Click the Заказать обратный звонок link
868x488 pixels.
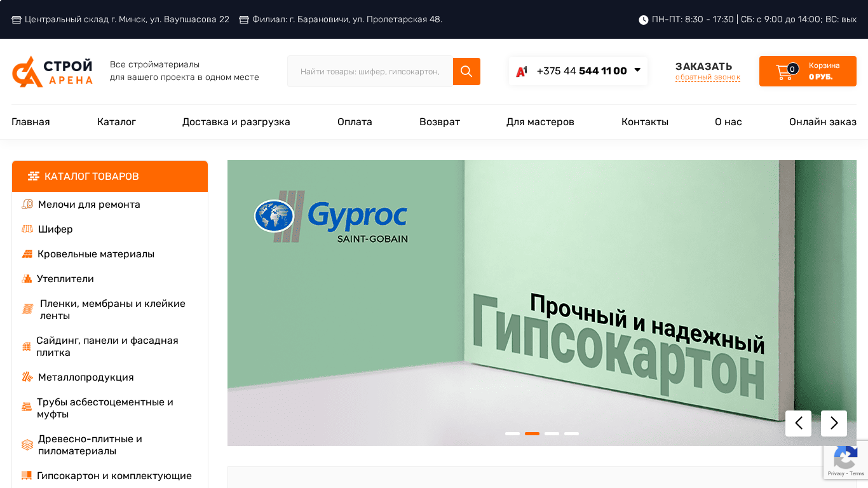point(708,71)
